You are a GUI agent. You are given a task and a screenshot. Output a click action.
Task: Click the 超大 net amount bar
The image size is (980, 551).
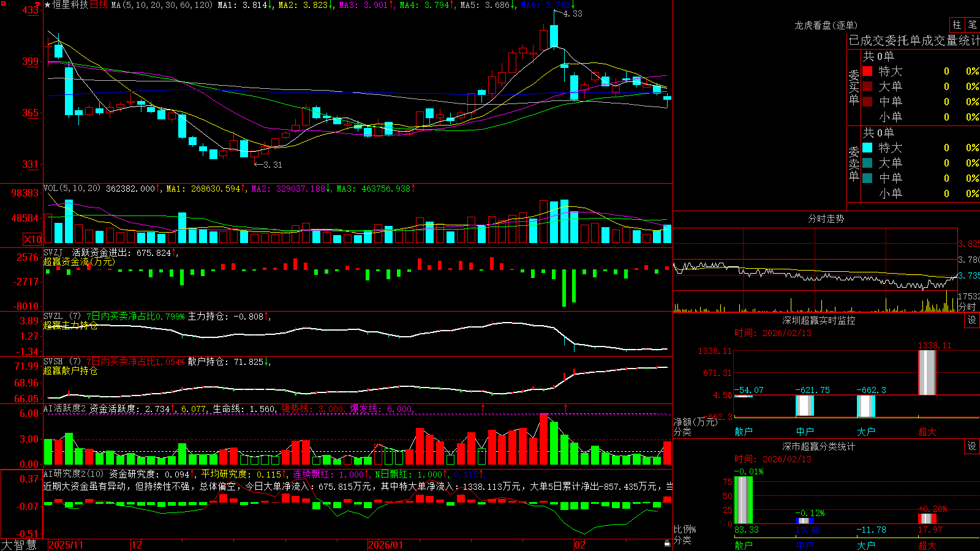point(927,372)
